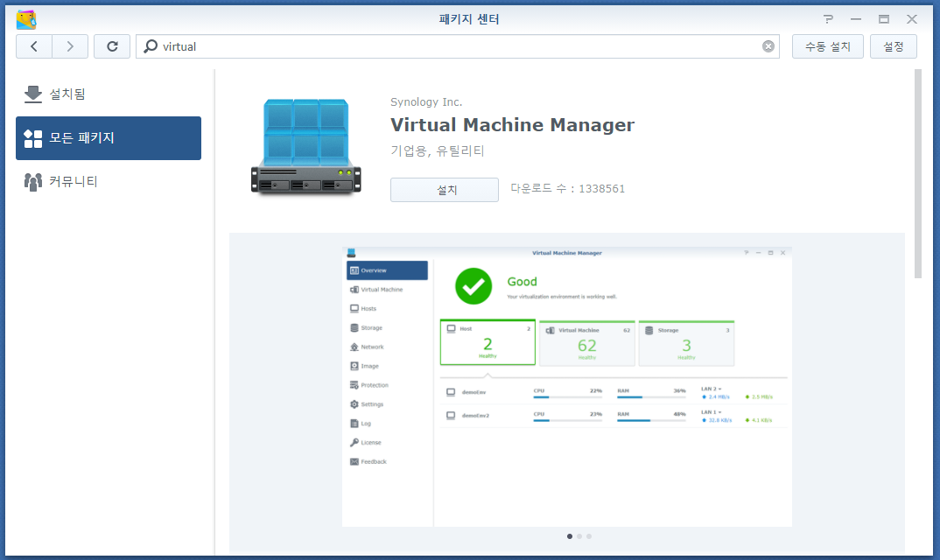Maximize the 패키지 센터 window
The height and width of the screenshot is (560, 940).
pos(884,19)
